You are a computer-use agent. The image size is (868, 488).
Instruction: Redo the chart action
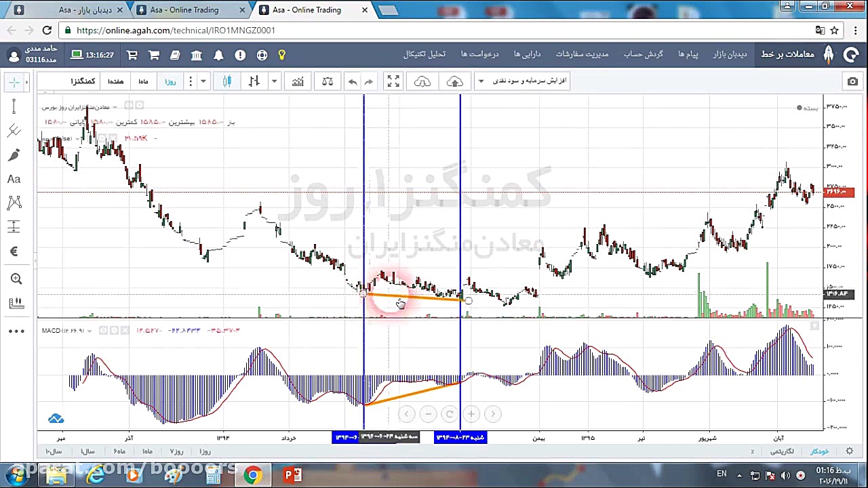click(369, 81)
